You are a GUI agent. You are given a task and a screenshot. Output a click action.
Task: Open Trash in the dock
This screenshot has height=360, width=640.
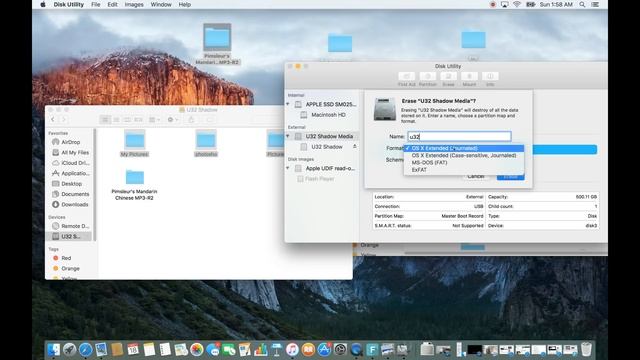click(x=586, y=349)
